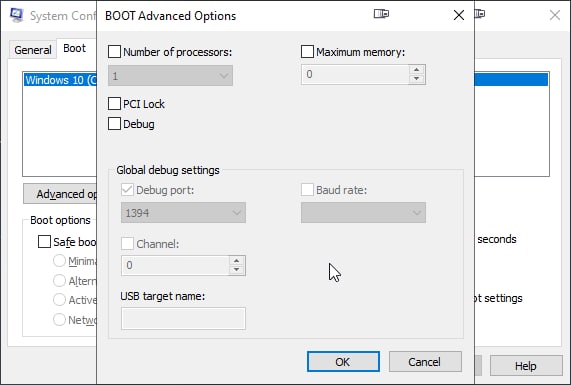Viewport: 571px width, 385px height.
Task: Open the Baud rate dropdown
Action: pyautogui.click(x=363, y=213)
